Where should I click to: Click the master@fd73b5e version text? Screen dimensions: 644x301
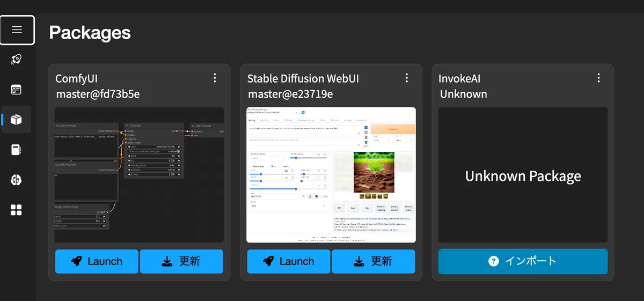click(x=98, y=94)
